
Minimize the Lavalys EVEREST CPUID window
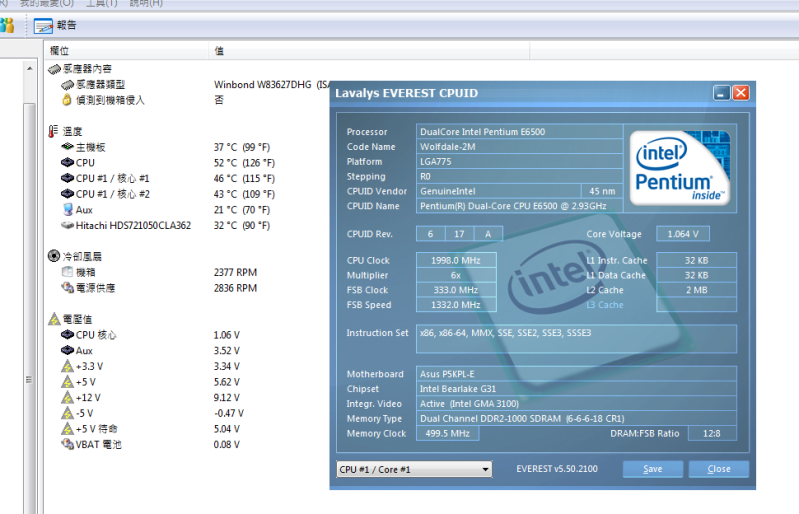coord(722,93)
